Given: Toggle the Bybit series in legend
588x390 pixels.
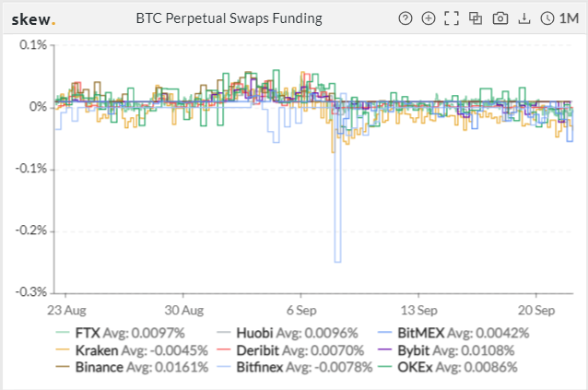Looking at the screenshot, I should [x=446, y=350].
